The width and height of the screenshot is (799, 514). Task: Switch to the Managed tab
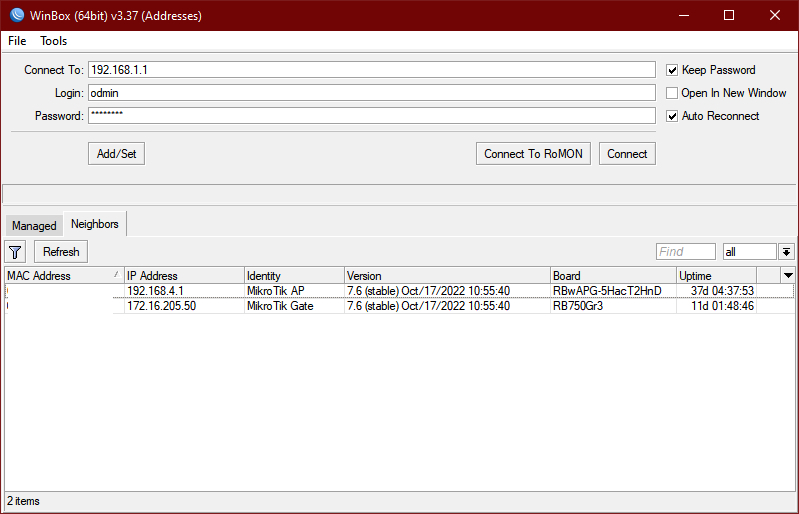[34, 226]
